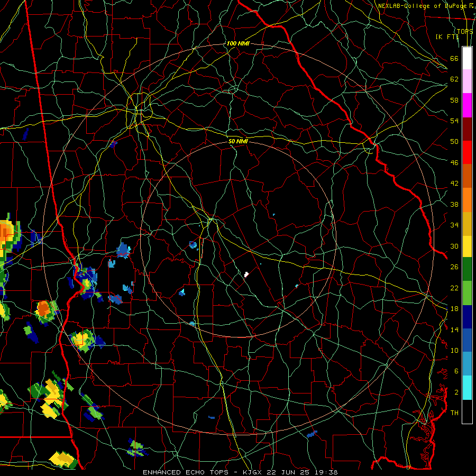
Task: Choose the bright yellow legend color band
Action: point(467,246)
